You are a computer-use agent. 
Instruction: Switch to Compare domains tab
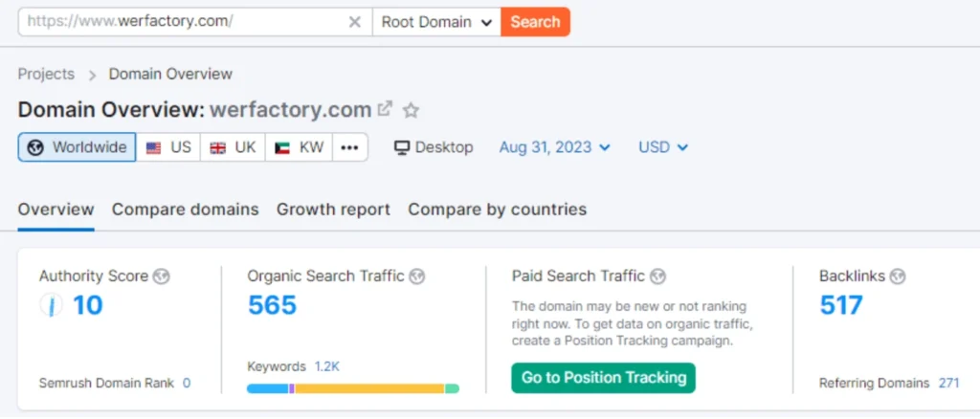(185, 209)
